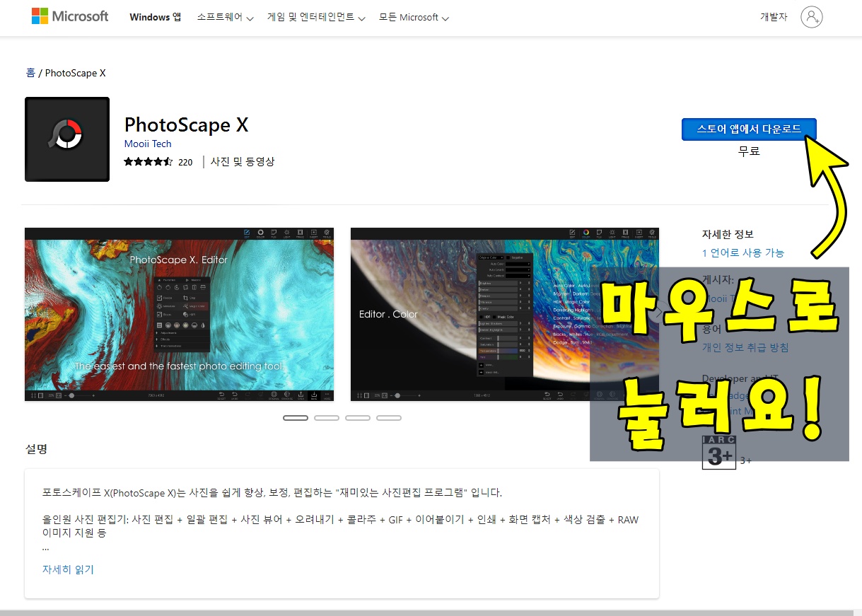Select the second carousel page indicator

327,418
